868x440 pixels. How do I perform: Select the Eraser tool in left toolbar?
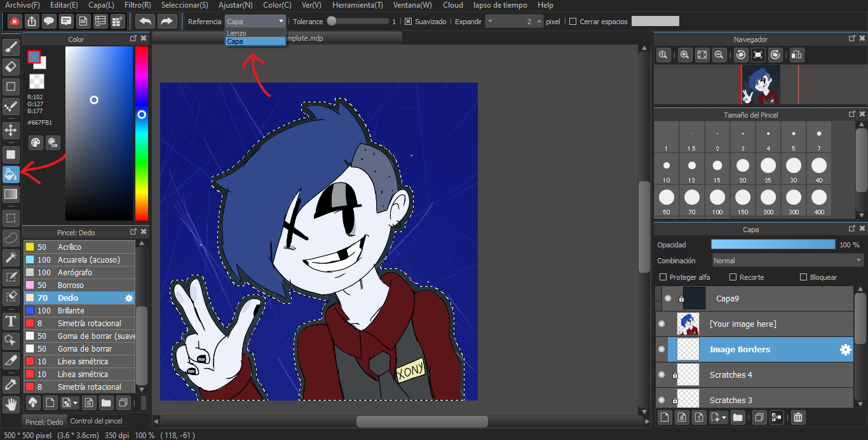[11, 67]
